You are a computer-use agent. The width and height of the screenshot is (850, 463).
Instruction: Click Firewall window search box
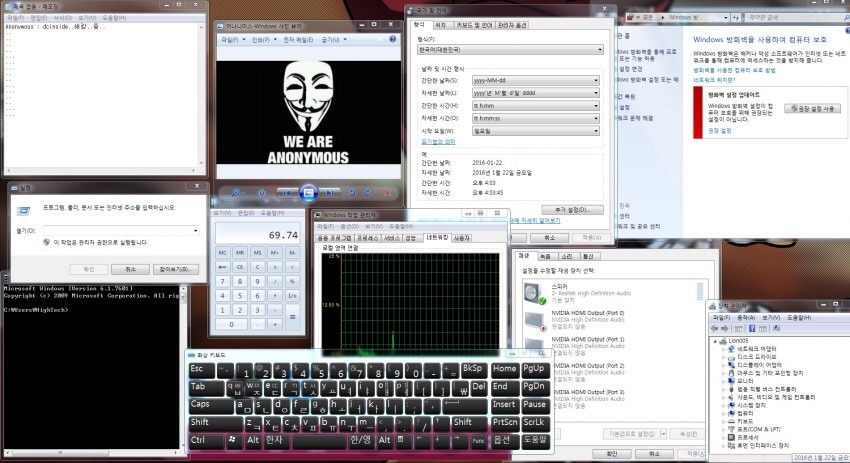[796, 17]
